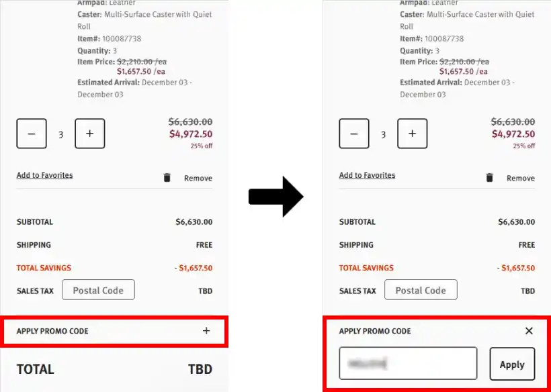Image resolution: width=551 pixels, height=392 pixels.
Task: Decrease quantity in the right cart panel
Action: (354, 134)
